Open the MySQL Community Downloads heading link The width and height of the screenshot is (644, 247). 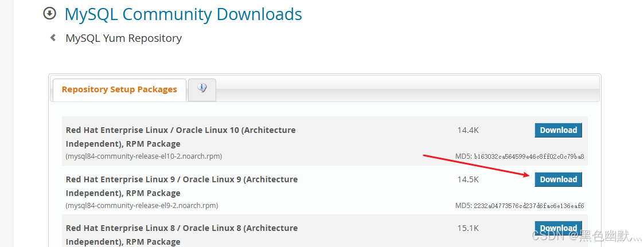(x=183, y=14)
